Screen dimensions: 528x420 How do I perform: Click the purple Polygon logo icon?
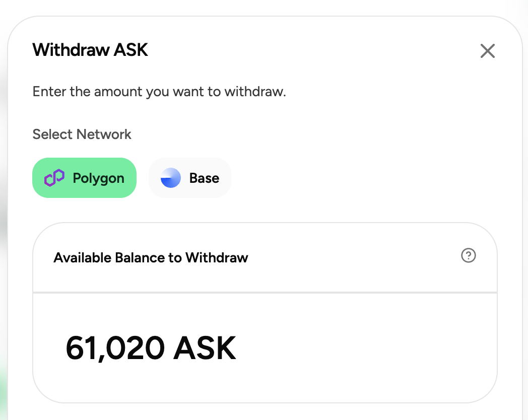pyautogui.click(x=54, y=178)
